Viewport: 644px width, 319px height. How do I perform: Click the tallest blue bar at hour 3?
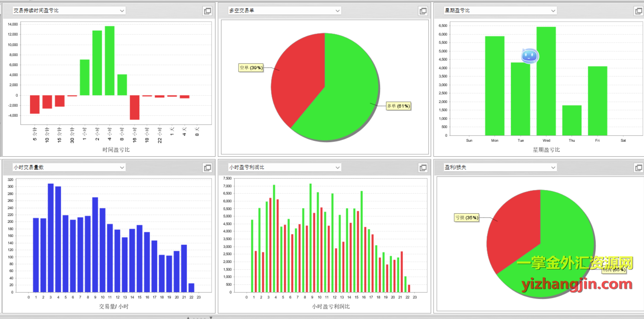(x=51, y=238)
